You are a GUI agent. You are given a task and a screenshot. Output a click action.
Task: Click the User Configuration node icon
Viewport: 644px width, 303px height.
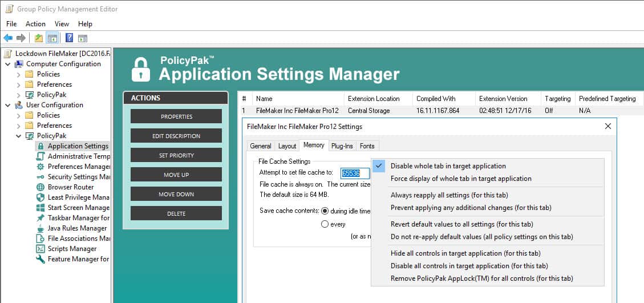(x=19, y=105)
